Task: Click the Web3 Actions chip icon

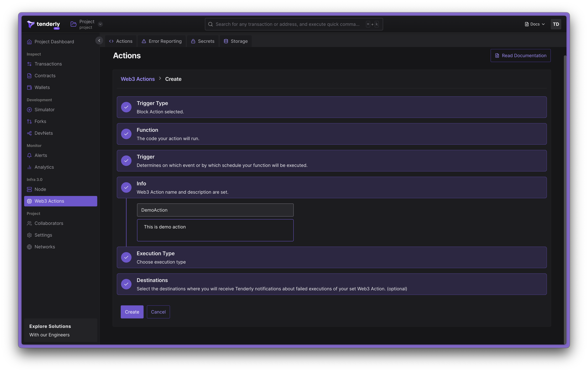Action: pos(29,201)
